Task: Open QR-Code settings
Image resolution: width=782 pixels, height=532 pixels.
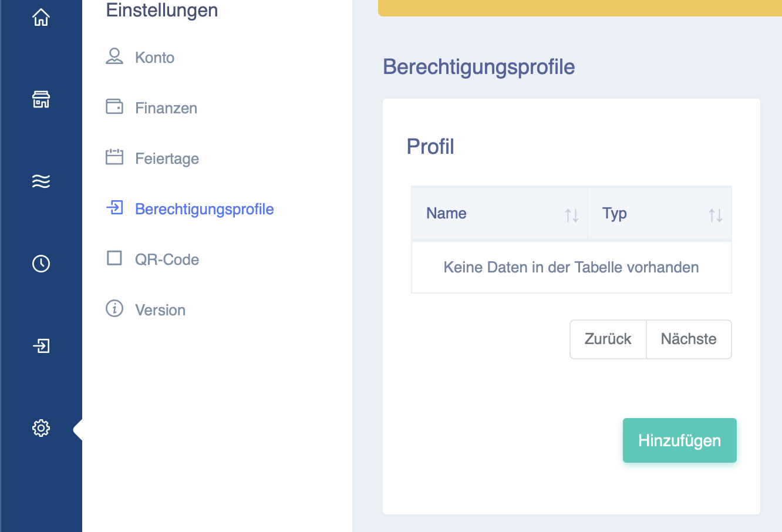Action: pyautogui.click(x=167, y=260)
